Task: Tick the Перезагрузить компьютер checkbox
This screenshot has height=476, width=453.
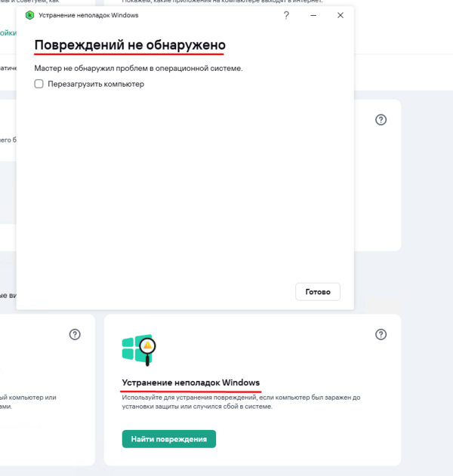Action: [x=39, y=84]
